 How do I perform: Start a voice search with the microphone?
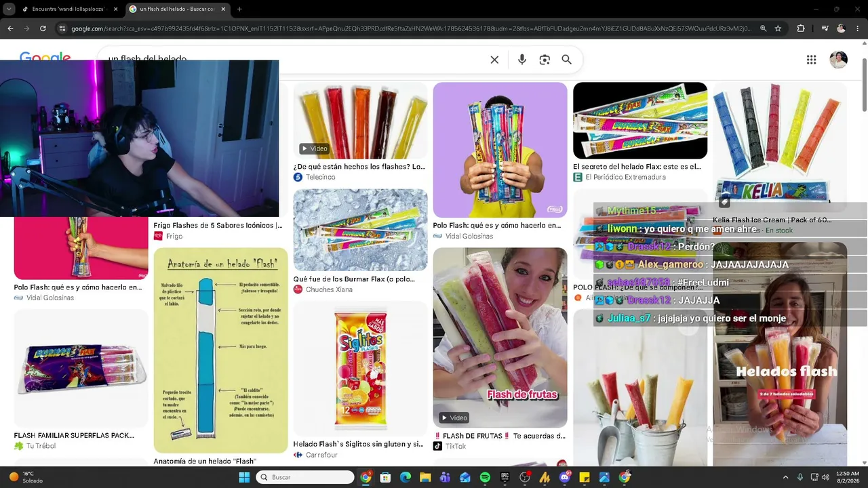point(522,60)
